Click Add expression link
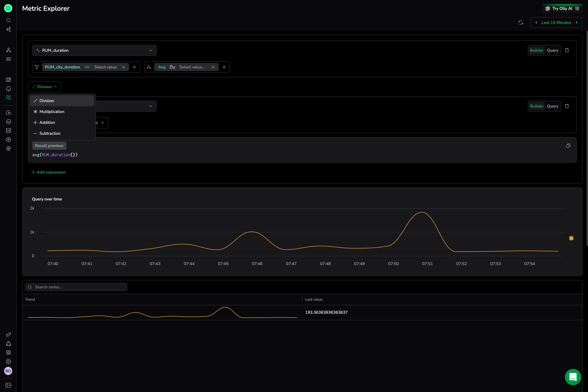Viewport: 588px width, 392px height. (x=49, y=172)
